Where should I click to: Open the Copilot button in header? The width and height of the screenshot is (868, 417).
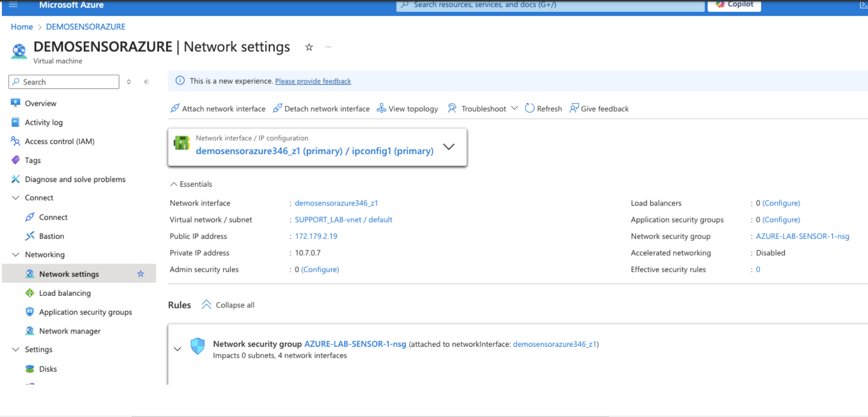[734, 5]
